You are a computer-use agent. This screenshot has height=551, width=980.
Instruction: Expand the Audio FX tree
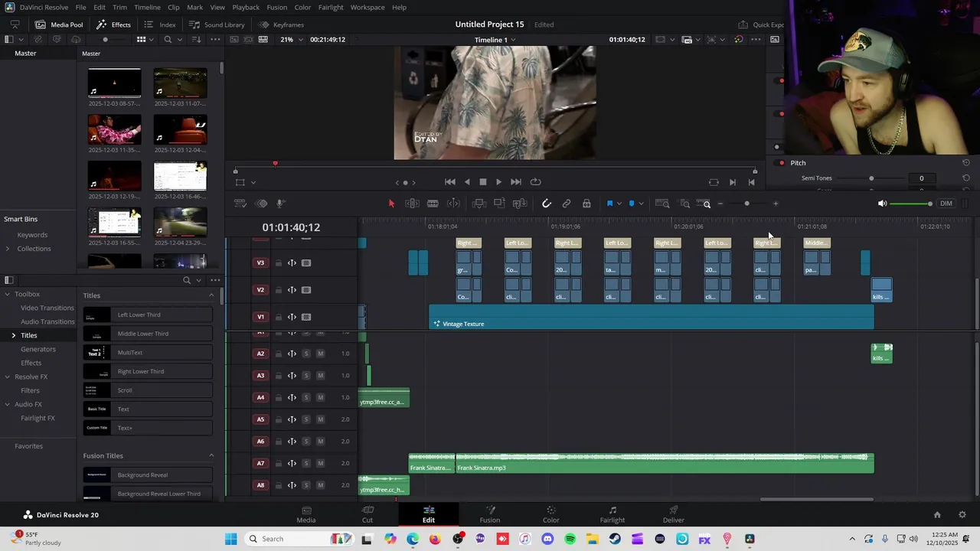click(x=8, y=404)
